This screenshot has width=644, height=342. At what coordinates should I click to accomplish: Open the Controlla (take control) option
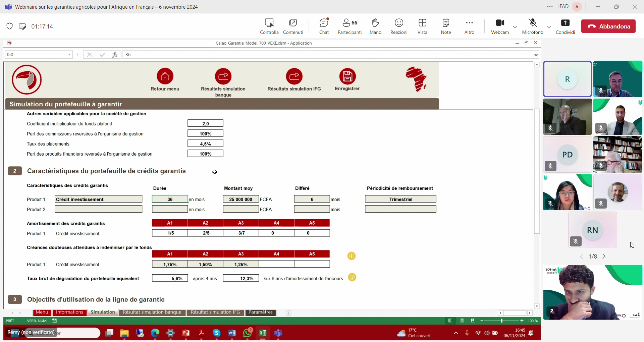269,26
